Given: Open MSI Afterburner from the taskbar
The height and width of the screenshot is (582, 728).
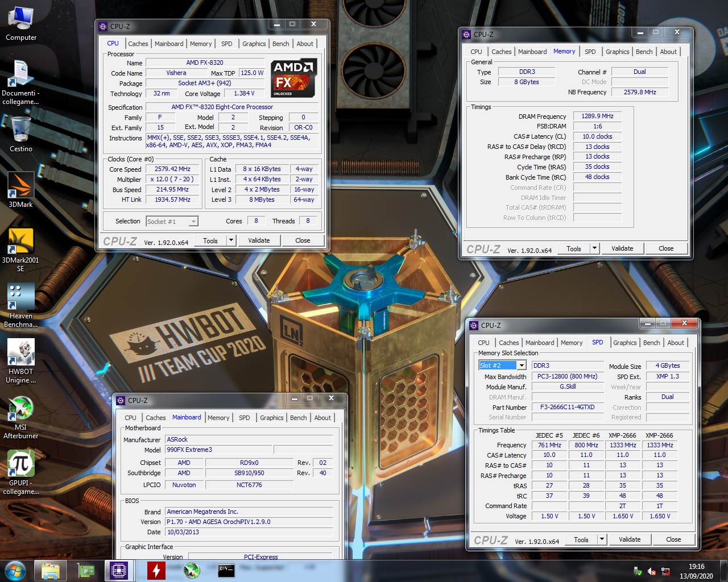Looking at the screenshot, I should click(191, 571).
